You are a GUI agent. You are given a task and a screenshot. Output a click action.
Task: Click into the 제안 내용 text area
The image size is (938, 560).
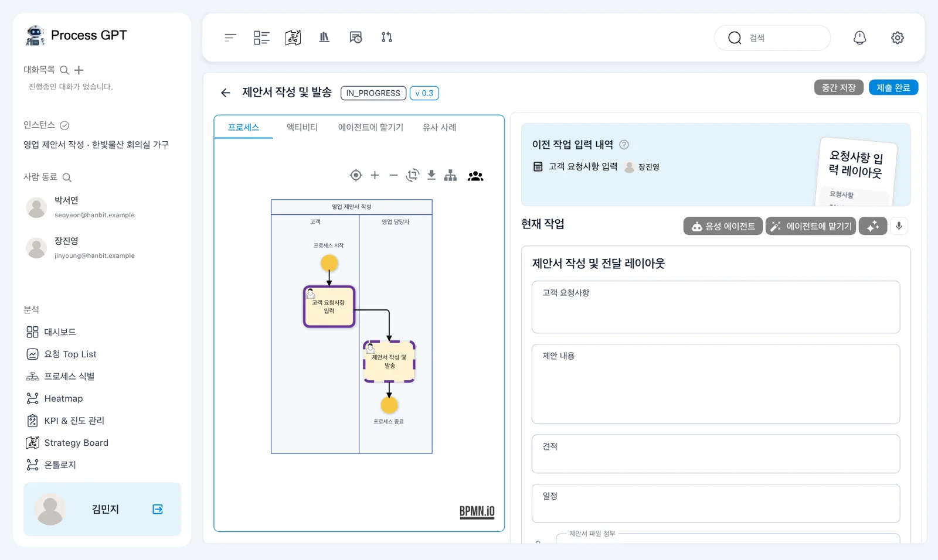click(x=716, y=384)
